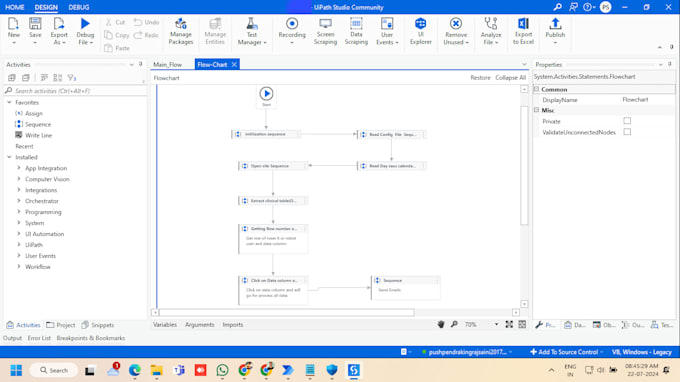Image resolution: width=680 pixels, height=382 pixels.
Task: Switch to the HOME ribbon tab
Action: 15,7
